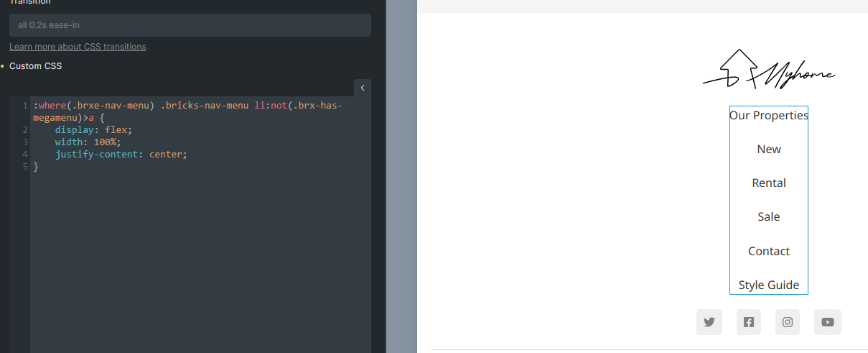Click the justify-content: center code line
Image resolution: width=868 pixels, height=353 pixels.
pos(121,155)
